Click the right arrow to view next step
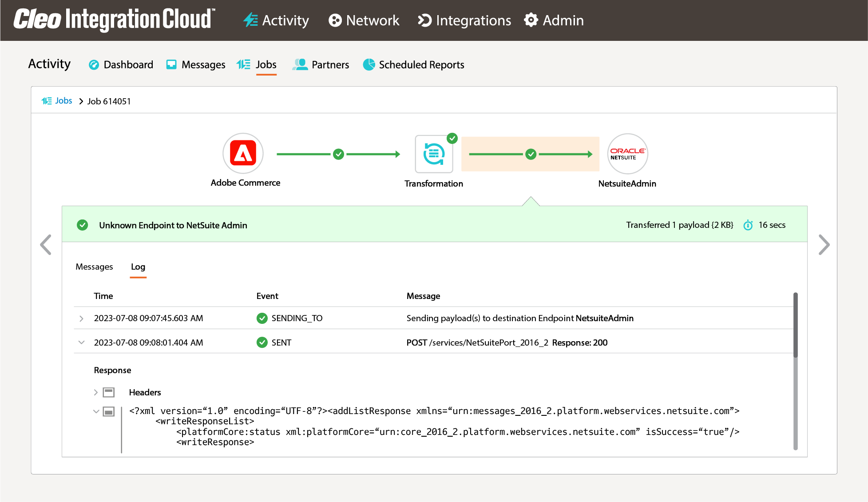 click(824, 245)
